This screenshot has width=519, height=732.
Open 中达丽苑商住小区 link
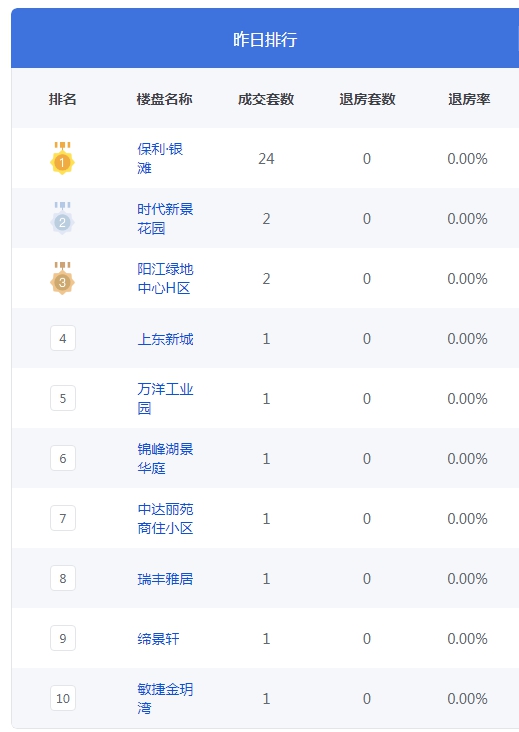165,518
